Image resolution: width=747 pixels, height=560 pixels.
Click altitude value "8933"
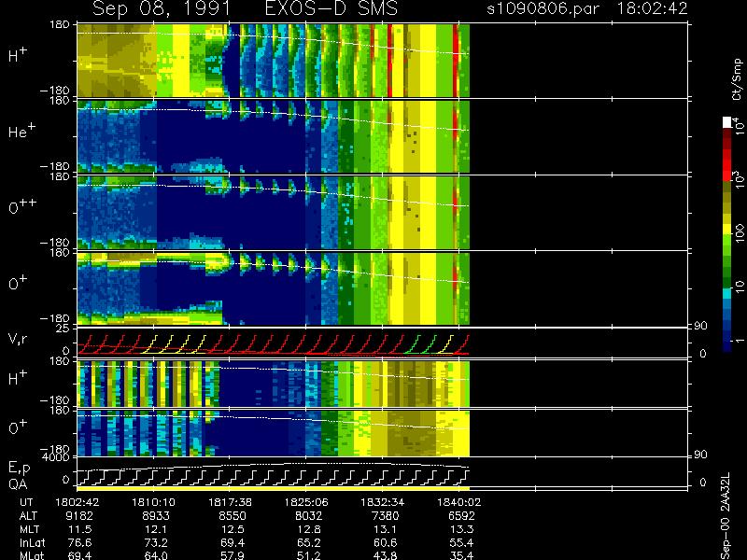[x=156, y=515]
